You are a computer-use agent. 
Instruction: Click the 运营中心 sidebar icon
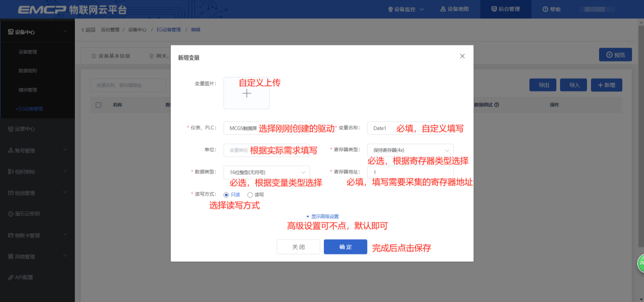[x=11, y=129]
